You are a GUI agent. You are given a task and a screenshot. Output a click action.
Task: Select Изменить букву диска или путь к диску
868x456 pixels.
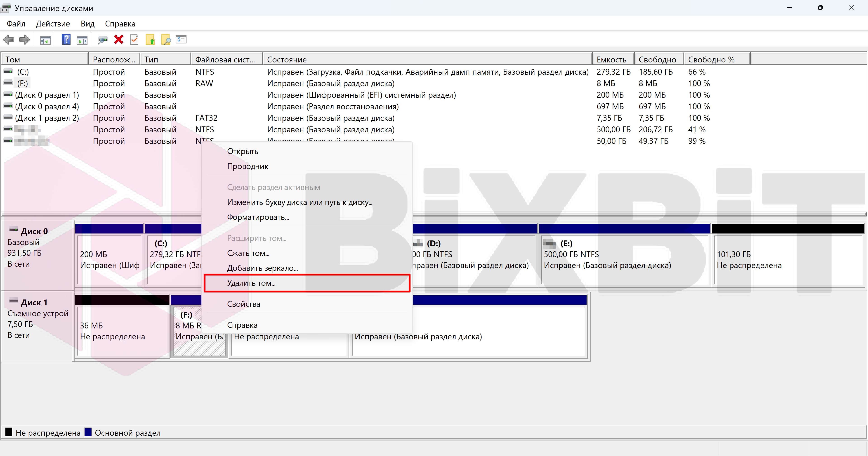coord(307,202)
